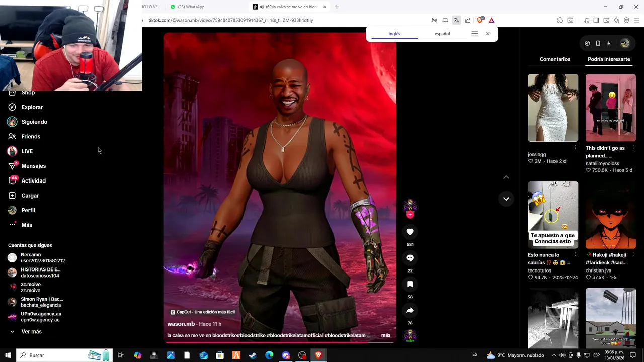This screenshot has width=644, height=362.
Task: Open browser extensions puzzle icon
Action: (x=560, y=20)
